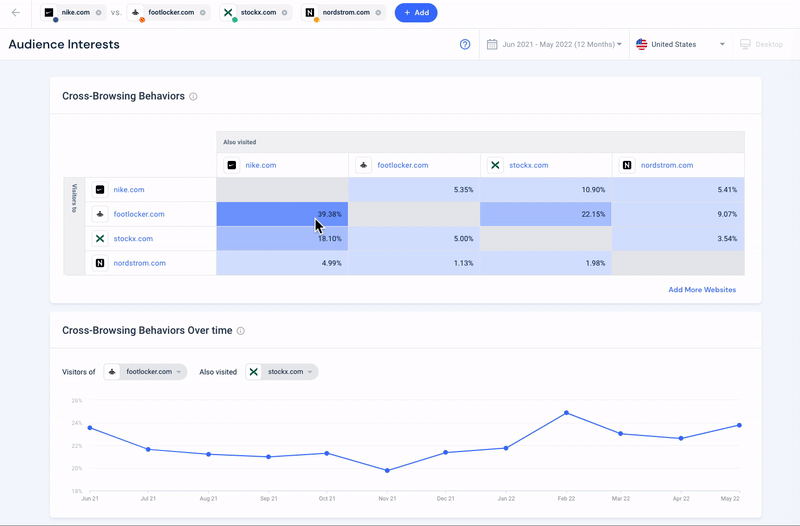
Task: Remove nike.com from comparison
Action: pos(97,13)
